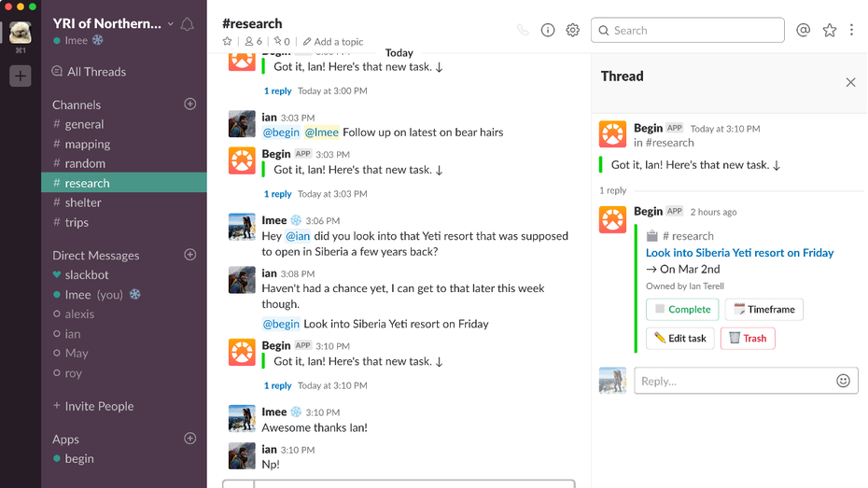This screenshot has width=868, height=488.
Task: Show starred items
Action: tap(829, 30)
